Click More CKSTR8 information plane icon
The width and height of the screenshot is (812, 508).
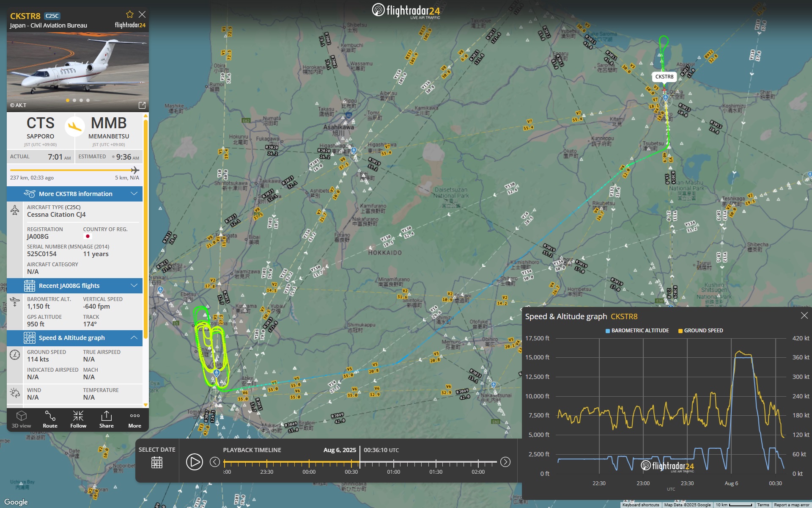[x=30, y=194]
